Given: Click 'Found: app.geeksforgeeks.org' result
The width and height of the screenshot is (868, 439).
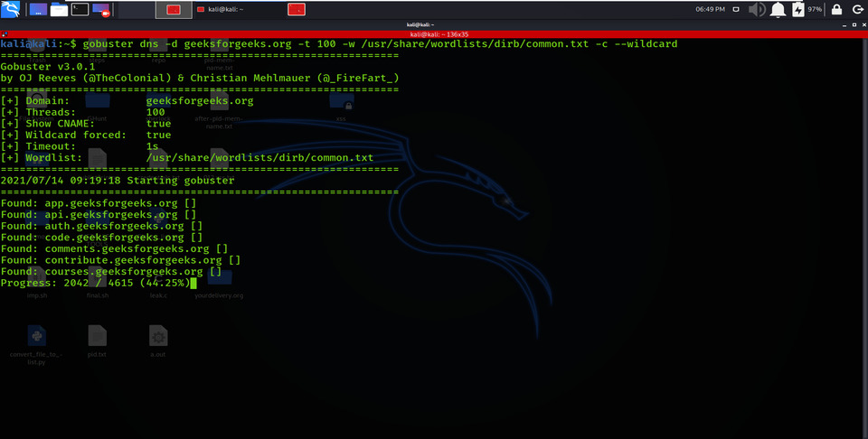Looking at the screenshot, I should tap(99, 203).
